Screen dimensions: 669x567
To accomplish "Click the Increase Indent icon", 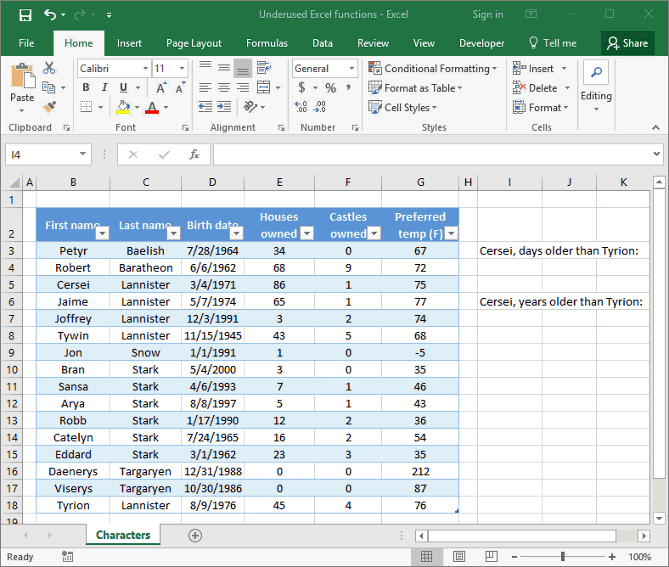I will tap(224, 107).
